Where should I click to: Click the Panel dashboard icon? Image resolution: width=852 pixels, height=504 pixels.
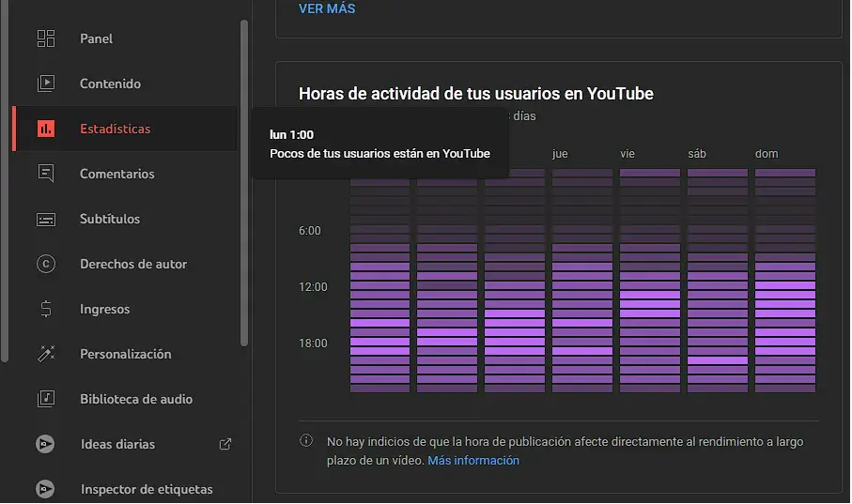pos(46,38)
